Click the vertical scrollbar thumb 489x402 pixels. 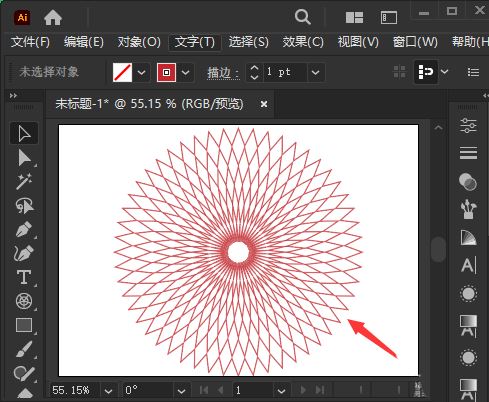coord(438,250)
